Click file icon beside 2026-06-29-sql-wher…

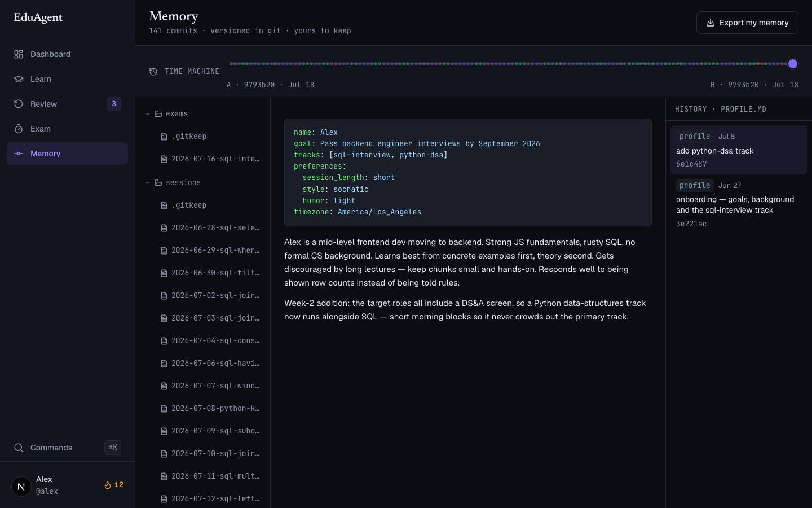164,251
